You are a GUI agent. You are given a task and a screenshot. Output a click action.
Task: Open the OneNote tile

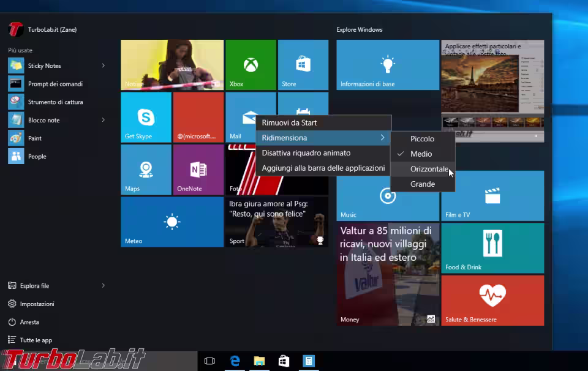click(x=198, y=170)
